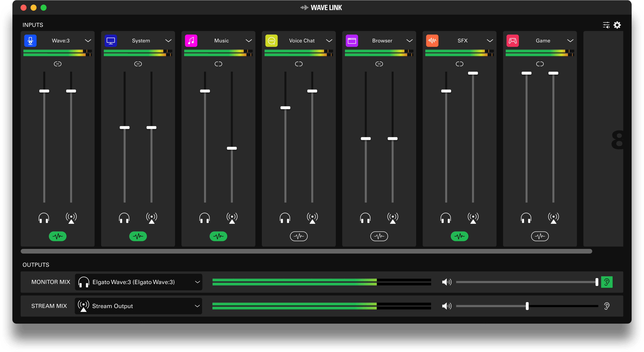Viewport: 644px width, 352px height.
Task: Turn off Monitor Mix listen ear button
Action: tap(607, 282)
